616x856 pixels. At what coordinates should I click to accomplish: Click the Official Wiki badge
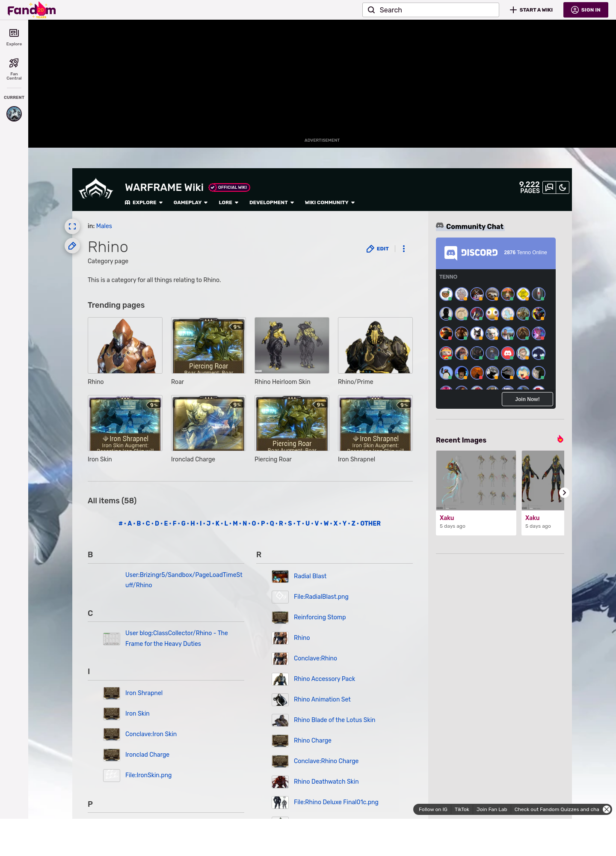click(229, 187)
